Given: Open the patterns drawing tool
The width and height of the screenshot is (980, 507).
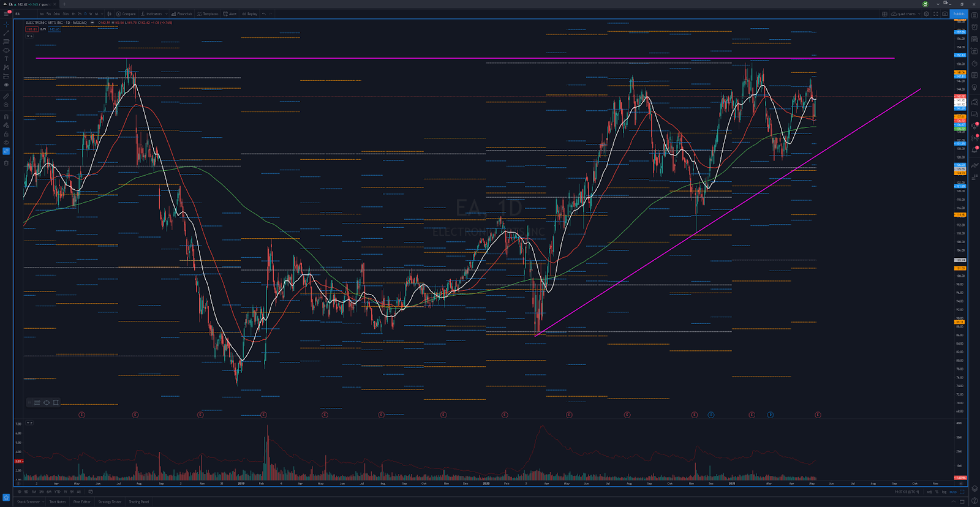Looking at the screenshot, I should (x=6, y=67).
